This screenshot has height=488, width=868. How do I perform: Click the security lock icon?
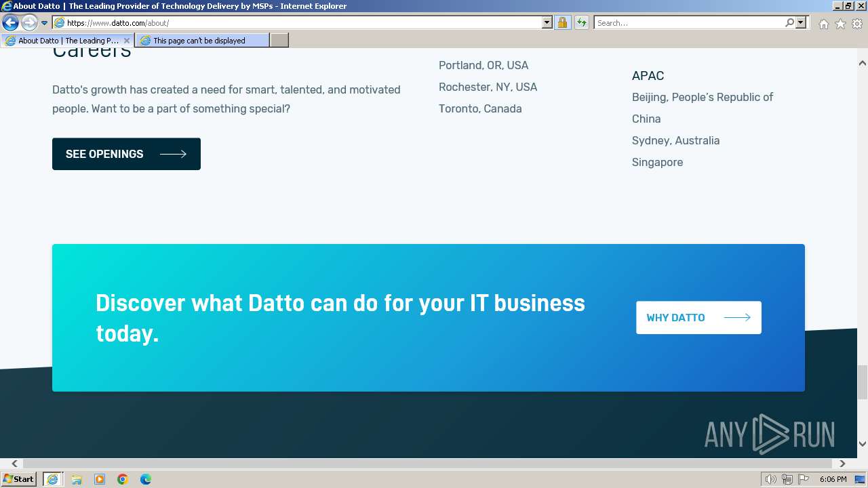tap(562, 22)
